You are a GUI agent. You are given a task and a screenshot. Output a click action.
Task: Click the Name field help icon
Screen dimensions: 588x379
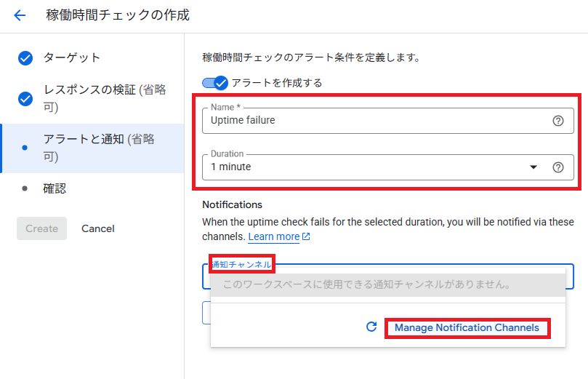[x=558, y=121]
